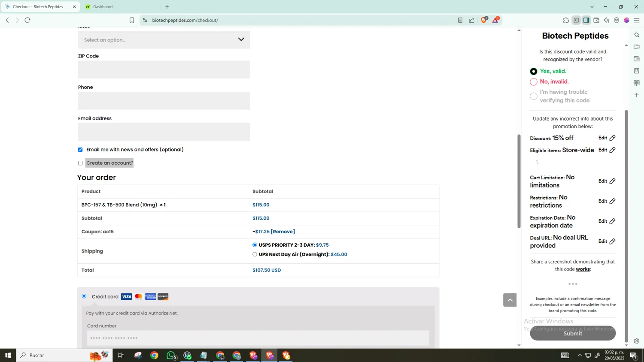
Task: Click the Buscar taskbar search box
Action: (64, 355)
